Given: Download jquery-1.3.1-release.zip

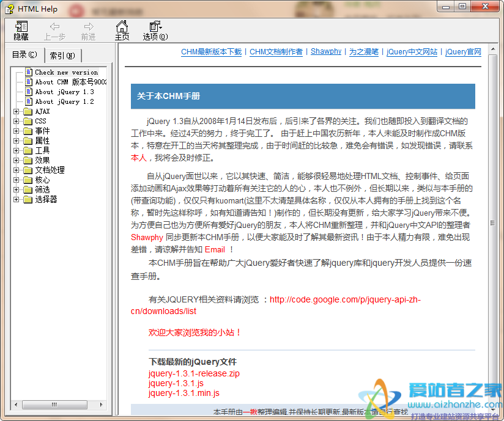Looking at the screenshot, I should point(194,373).
